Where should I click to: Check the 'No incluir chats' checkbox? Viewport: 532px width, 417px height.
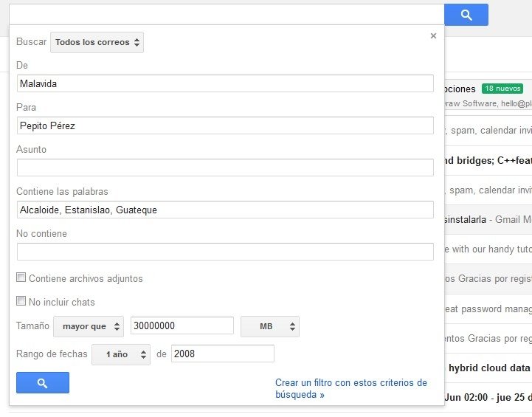coord(21,301)
